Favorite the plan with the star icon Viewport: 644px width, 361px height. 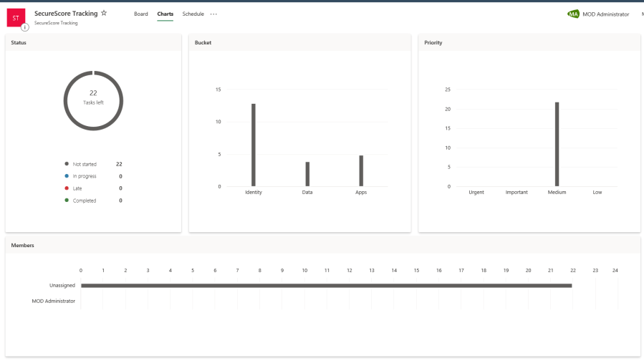(104, 13)
